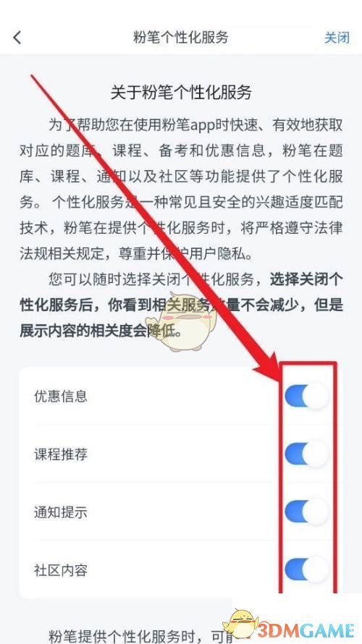The image size is (362, 644).
Task: Toggle the 社区内容 switch
Action: 306,570
